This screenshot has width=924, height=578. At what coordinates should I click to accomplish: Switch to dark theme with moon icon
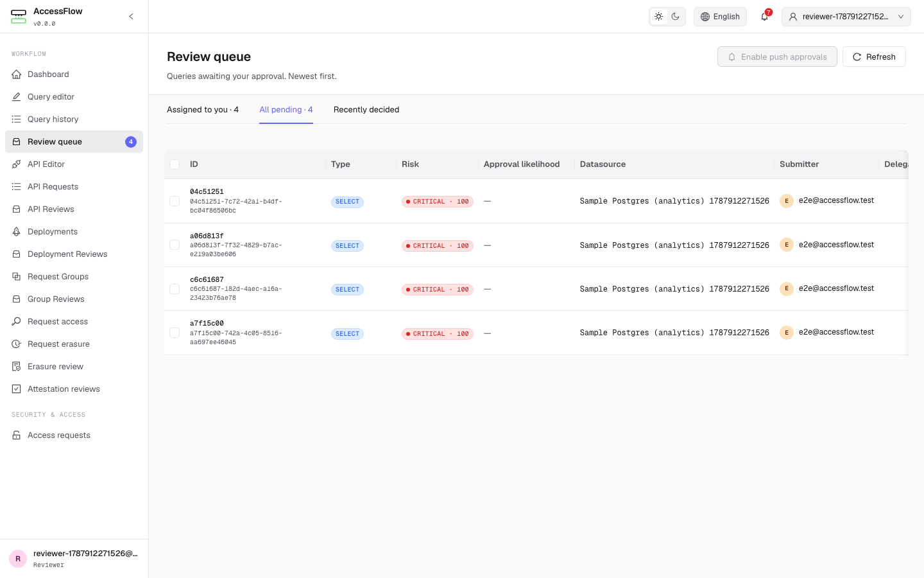(x=676, y=17)
